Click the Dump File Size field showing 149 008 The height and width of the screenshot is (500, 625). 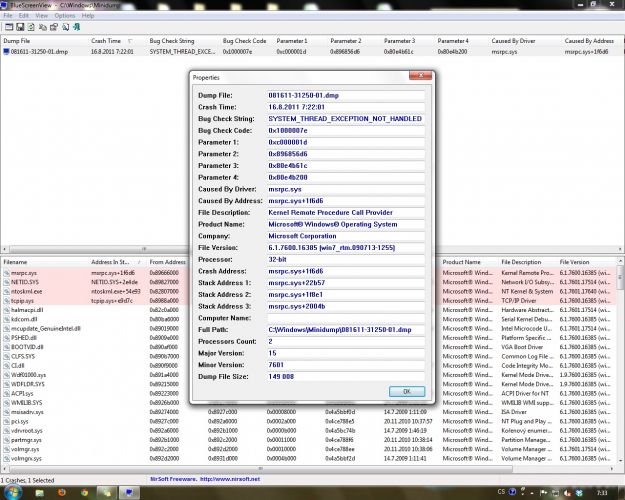pos(346,377)
